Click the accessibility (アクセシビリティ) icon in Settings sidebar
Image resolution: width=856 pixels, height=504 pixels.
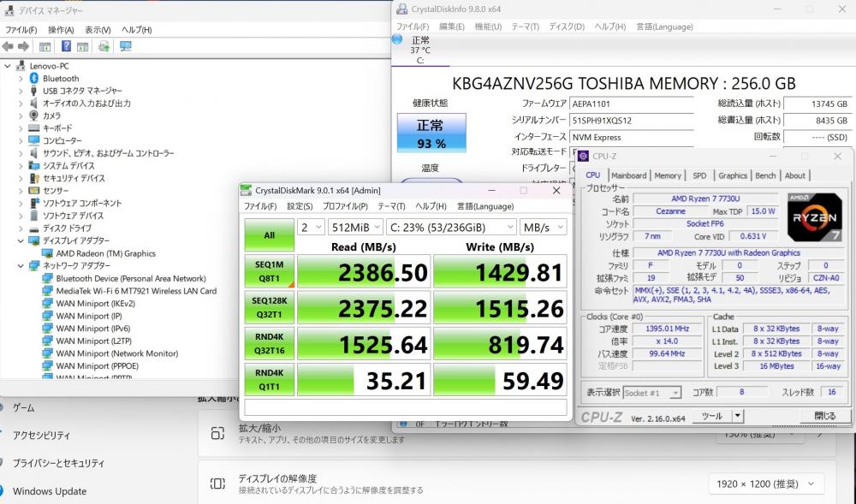point(2,436)
